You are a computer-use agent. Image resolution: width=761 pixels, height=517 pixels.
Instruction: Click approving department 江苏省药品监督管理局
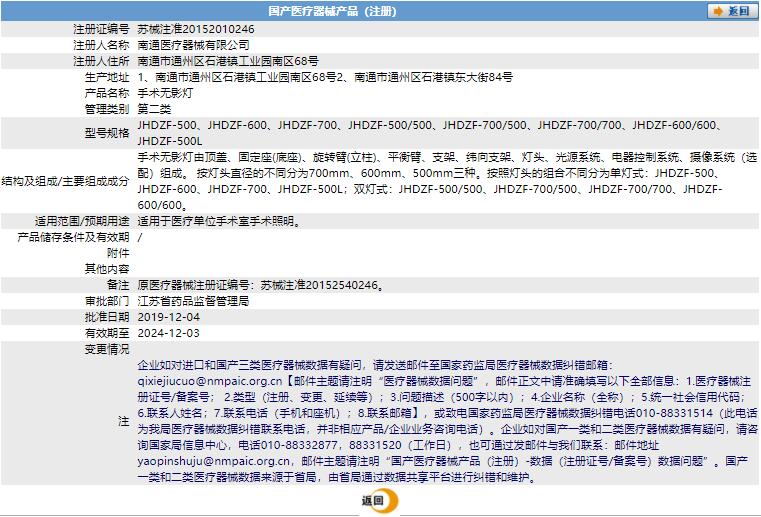tap(193, 301)
